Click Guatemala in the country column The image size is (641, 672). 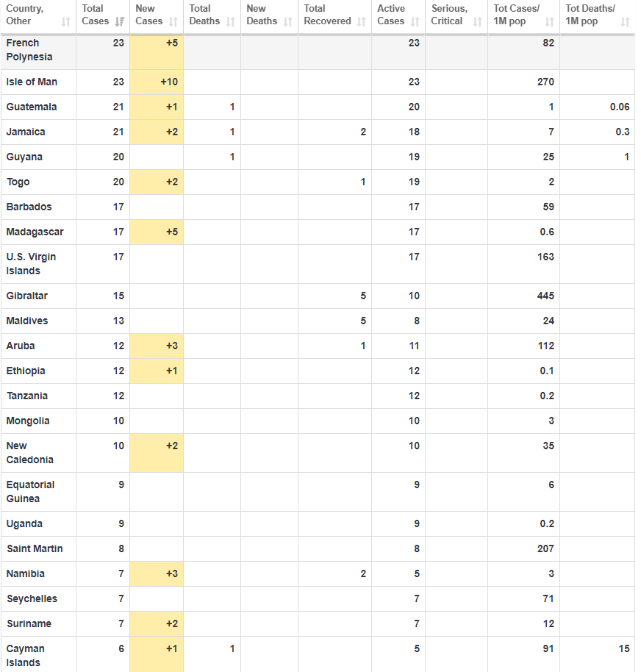pos(32,107)
